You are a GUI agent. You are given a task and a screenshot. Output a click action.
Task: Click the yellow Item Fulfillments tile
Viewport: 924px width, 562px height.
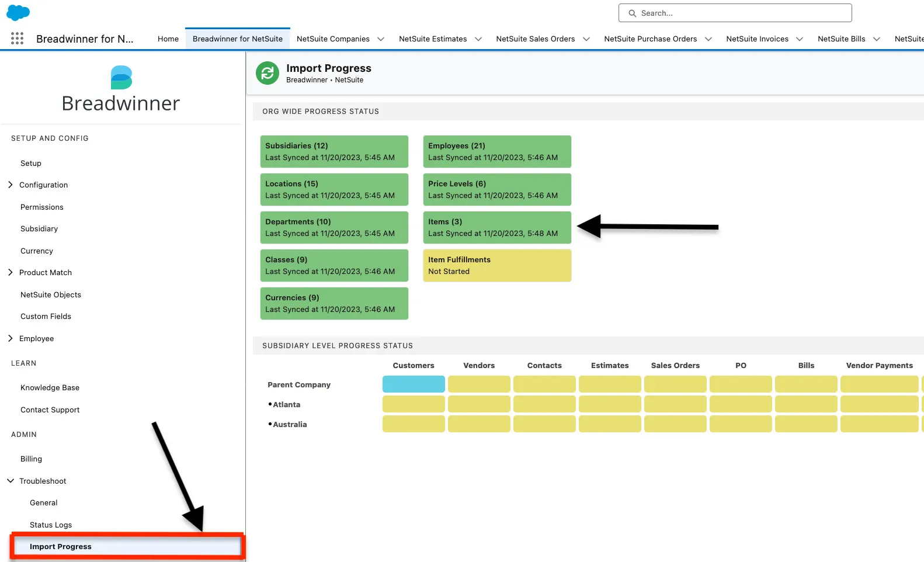coord(497,265)
